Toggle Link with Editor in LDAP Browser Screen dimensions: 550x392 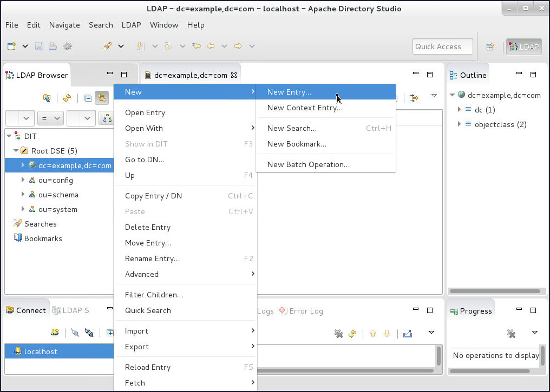point(102,98)
